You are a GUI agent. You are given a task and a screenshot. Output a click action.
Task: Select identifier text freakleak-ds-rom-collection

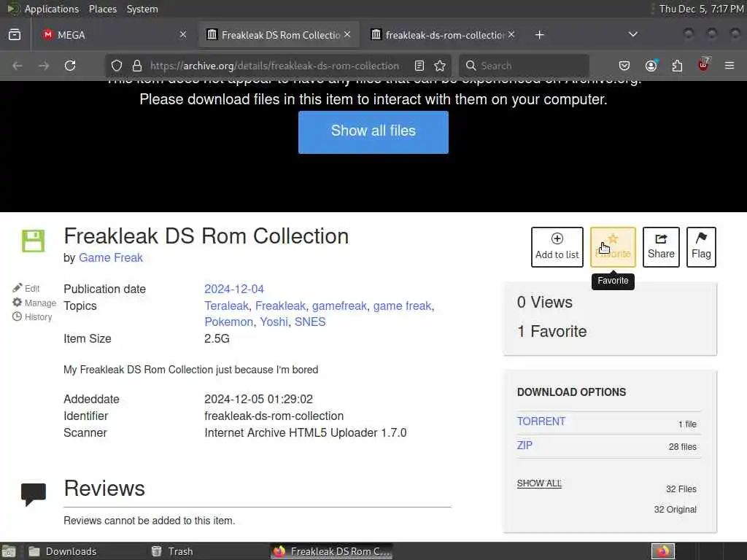pyautogui.click(x=274, y=416)
